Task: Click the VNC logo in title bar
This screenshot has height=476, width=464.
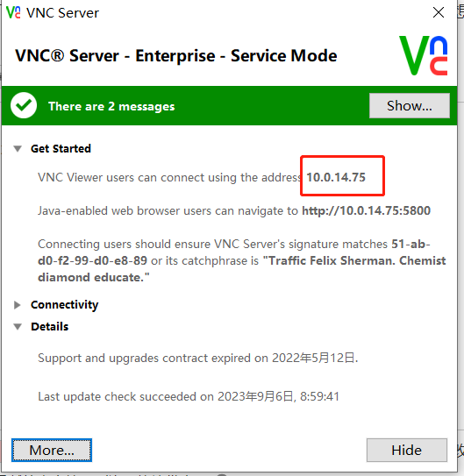Action: (x=13, y=13)
